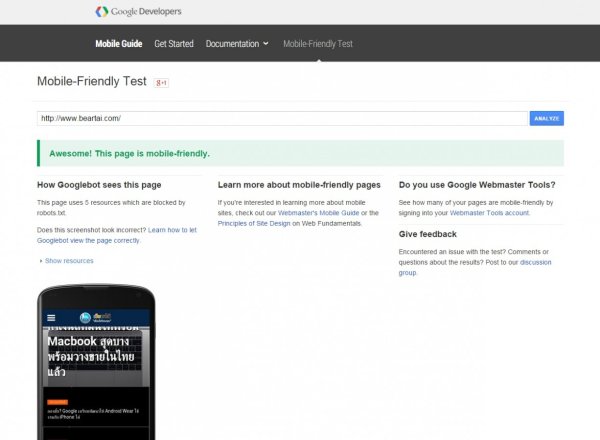Click the site logo in phone preview

(x=100, y=318)
